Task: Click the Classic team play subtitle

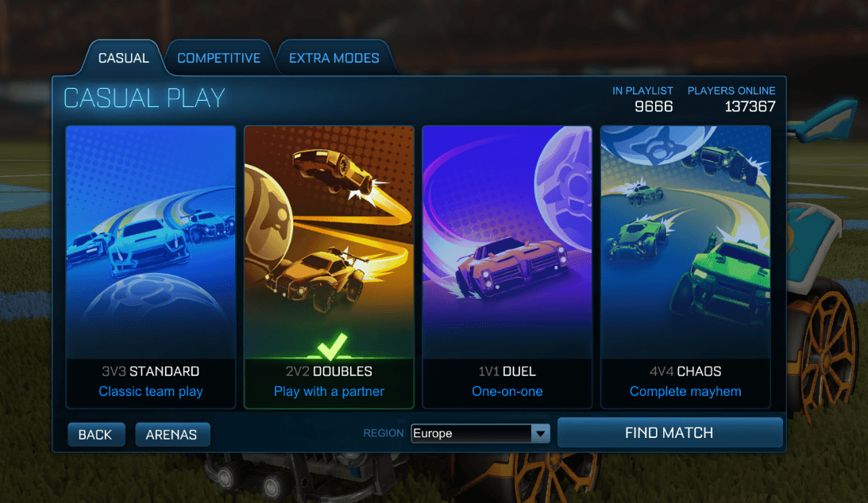Action: pyautogui.click(x=151, y=391)
